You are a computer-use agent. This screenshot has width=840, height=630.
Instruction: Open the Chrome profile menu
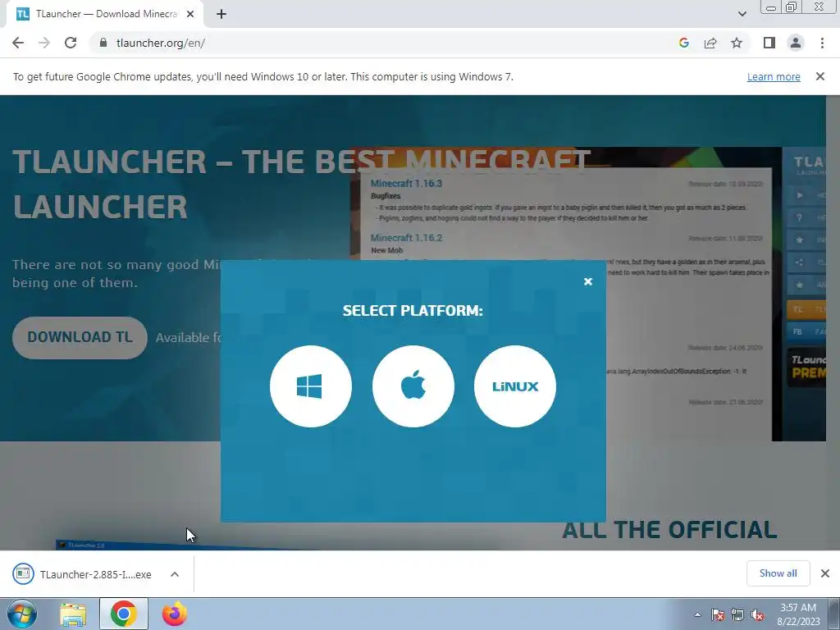click(796, 43)
